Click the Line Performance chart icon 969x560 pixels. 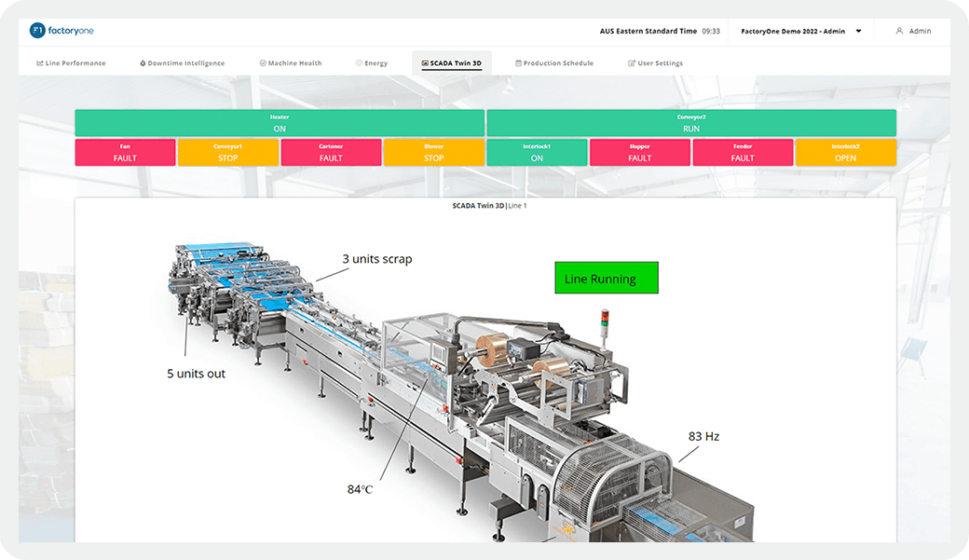(39, 63)
